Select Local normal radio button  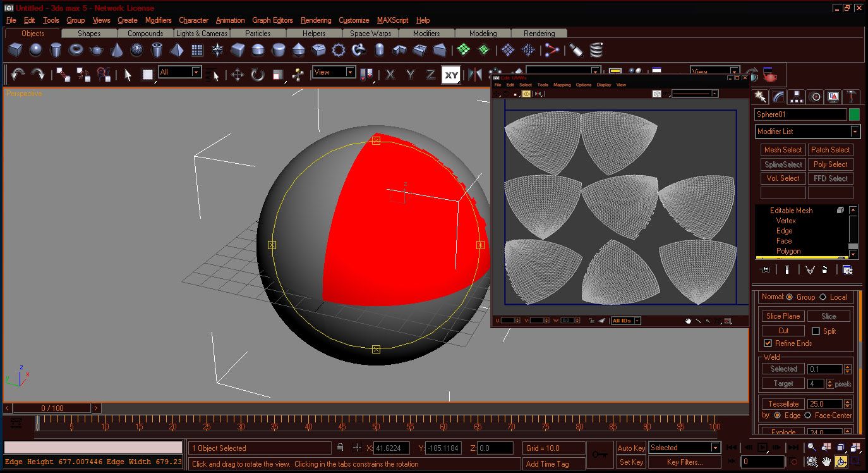(x=823, y=297)
